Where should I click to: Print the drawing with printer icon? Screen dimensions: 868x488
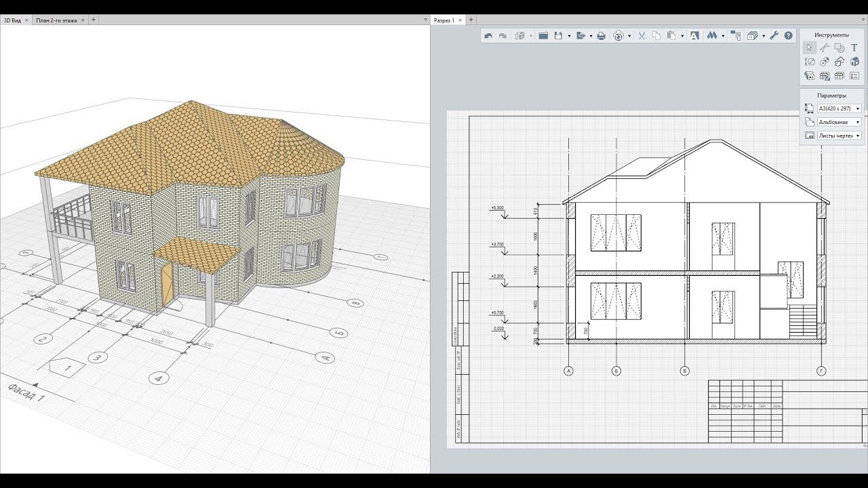601,36
